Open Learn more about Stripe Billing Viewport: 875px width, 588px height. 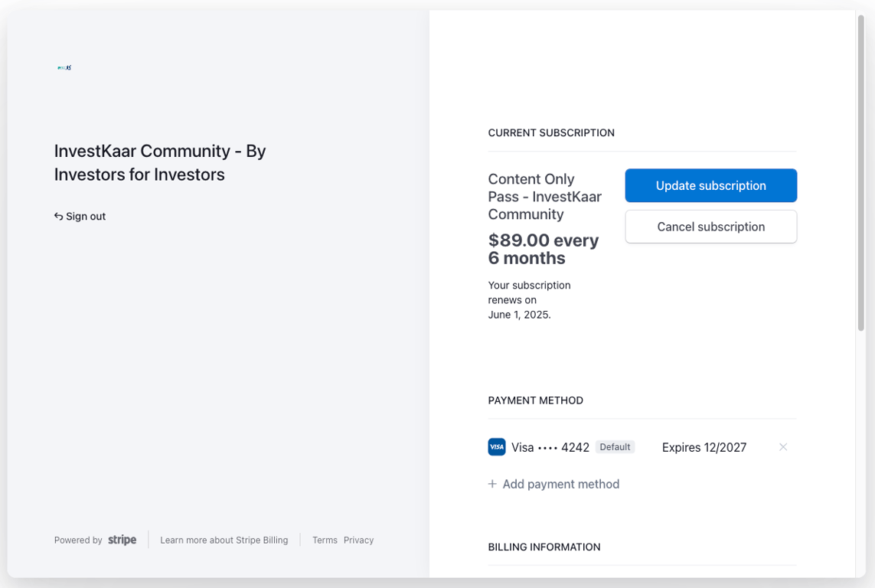point(224,540)
